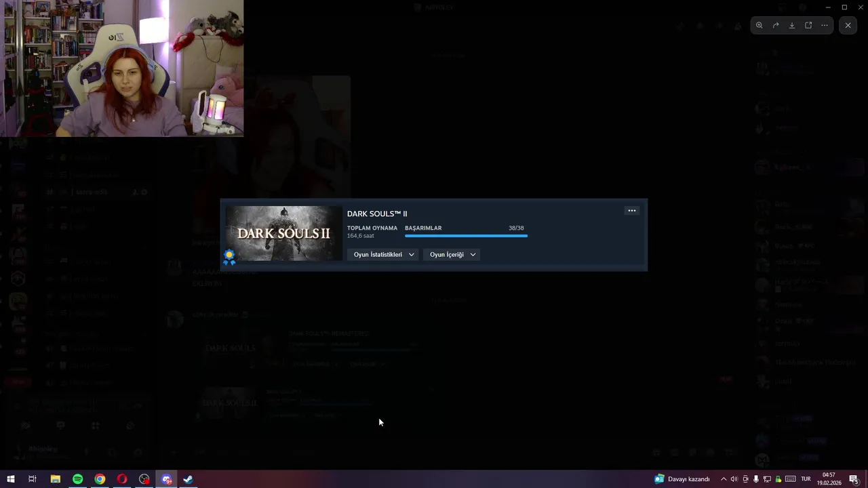Close the image viewer with the X button
The height and width of the screenshot is (488, 868).
[848, 25]
